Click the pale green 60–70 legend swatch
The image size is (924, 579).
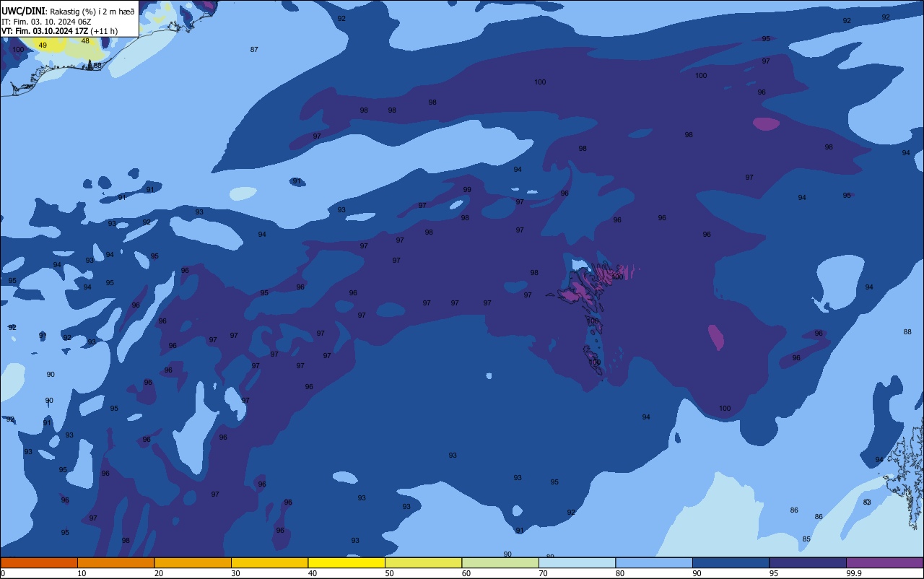500,562
